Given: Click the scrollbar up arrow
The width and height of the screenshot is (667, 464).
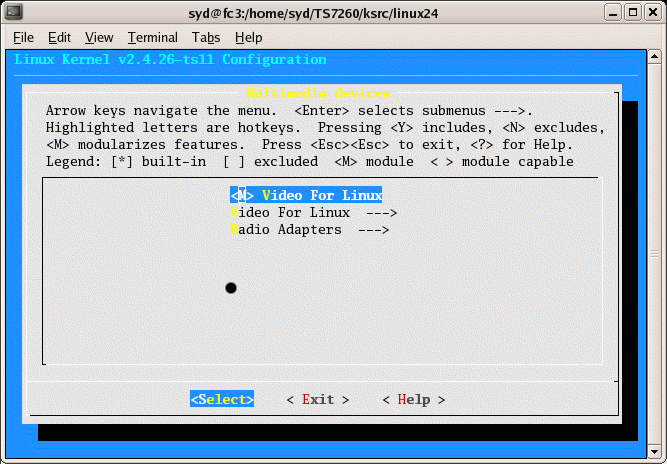Looking at the screenshot, I should [x=654, y=56].
